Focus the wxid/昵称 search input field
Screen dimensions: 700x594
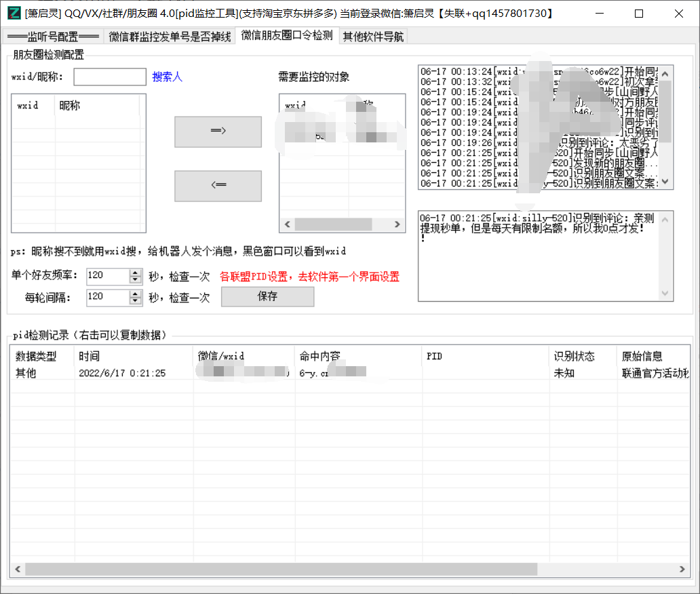click(x=110, y=77)
